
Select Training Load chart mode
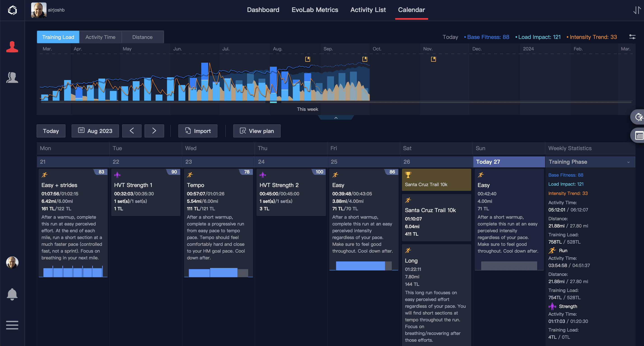[x=58, y=37]
